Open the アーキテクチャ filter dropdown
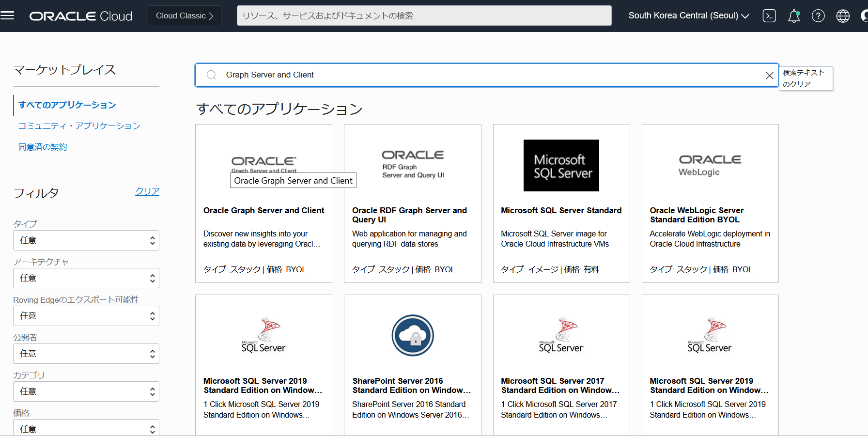Screen dimensions: 868x437 pyautogui.click(x=86, y=278)
